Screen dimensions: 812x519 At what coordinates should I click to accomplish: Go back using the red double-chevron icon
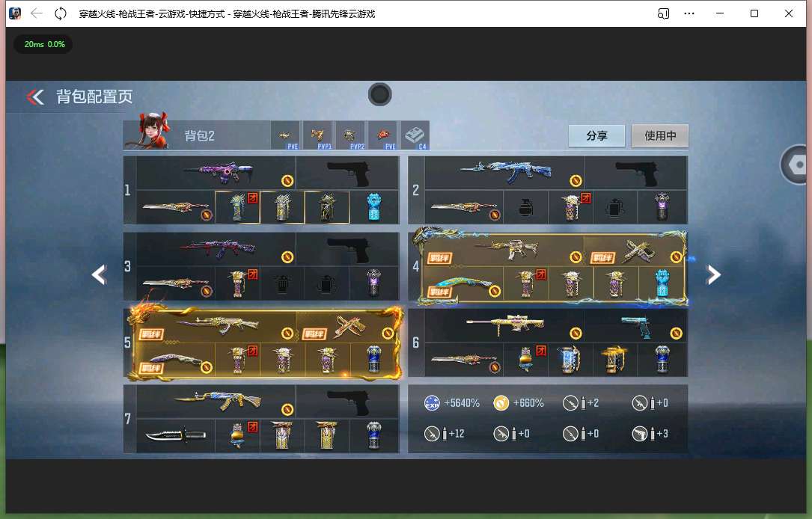tap(36, 96)
